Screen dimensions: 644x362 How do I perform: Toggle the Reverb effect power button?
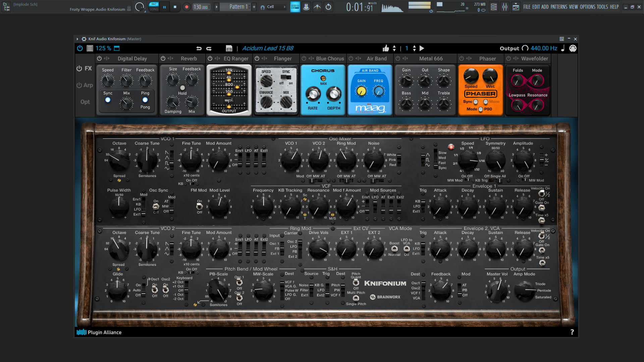coord(163,58)
